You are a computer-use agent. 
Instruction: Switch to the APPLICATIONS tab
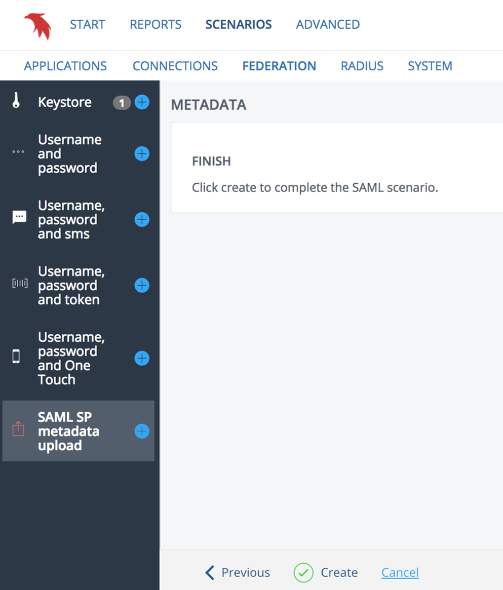tap(65, 66)
